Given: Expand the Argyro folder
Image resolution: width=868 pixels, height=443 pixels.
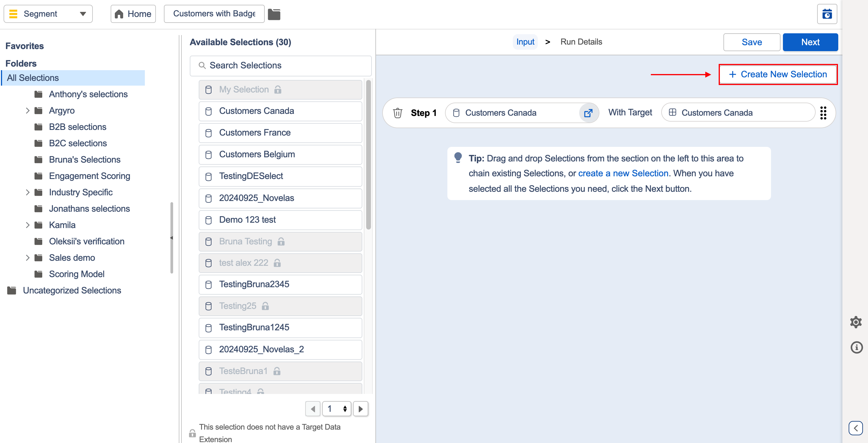Looking at the screenshot, I should point(28,111).
